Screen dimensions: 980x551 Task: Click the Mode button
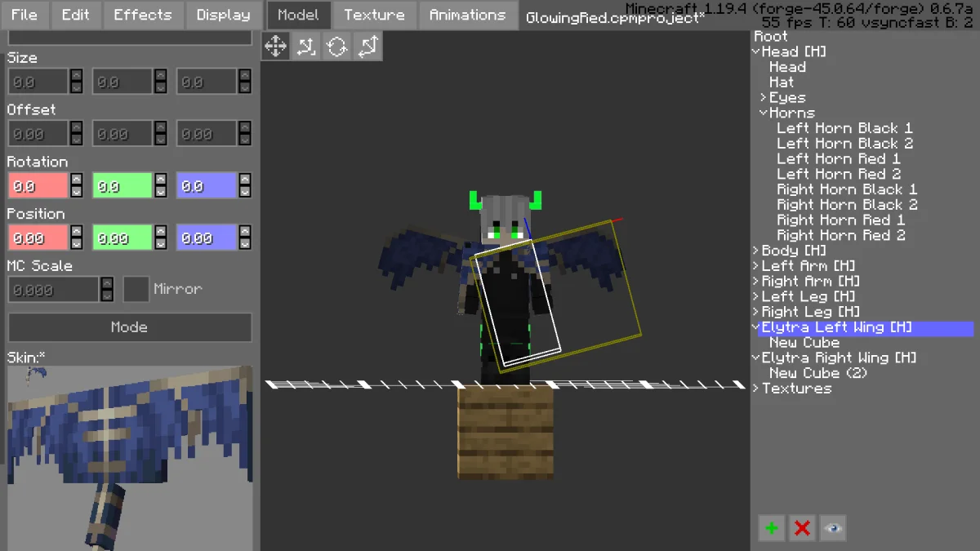coord(130,327)
